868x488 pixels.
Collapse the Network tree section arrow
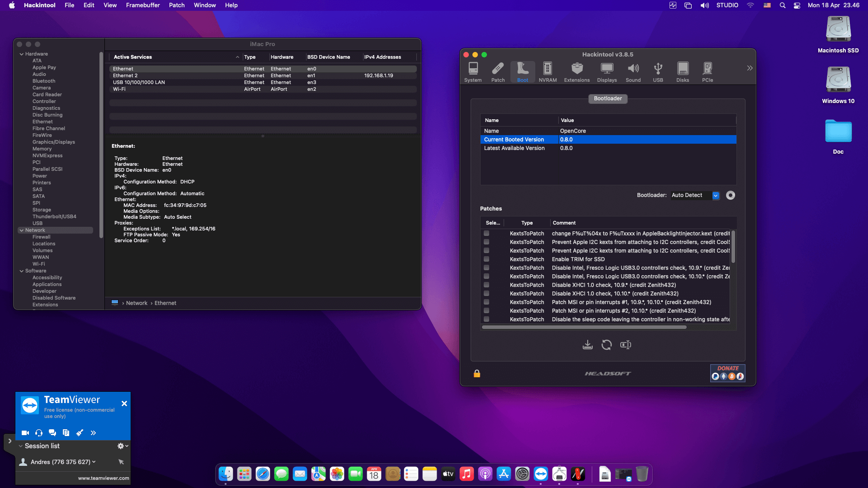coord(21,230)
